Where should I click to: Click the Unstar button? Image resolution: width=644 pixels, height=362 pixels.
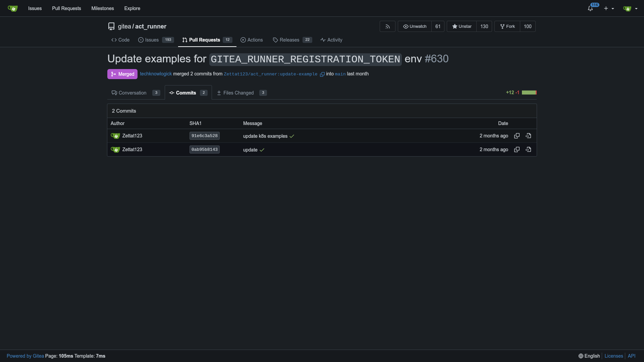tap(462, 26)
